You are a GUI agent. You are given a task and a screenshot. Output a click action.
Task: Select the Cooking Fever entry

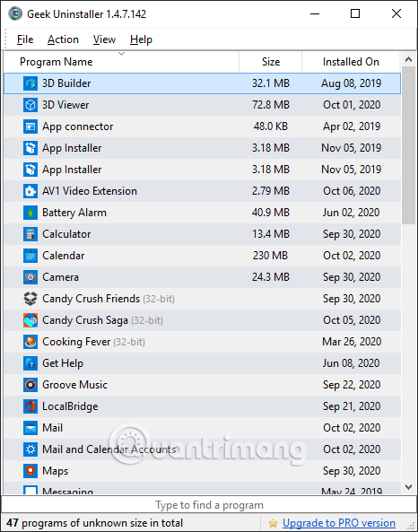tap(93, 342)
